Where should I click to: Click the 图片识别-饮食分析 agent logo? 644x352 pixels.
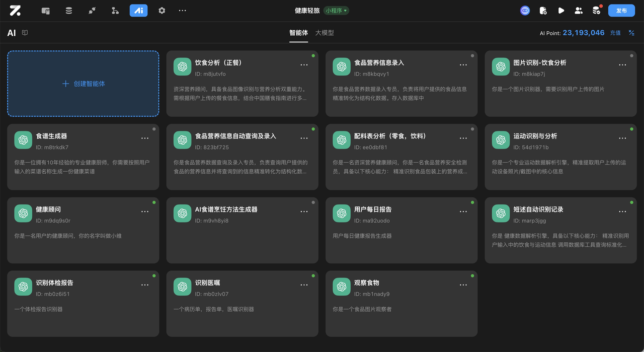(x=501, y=66)
